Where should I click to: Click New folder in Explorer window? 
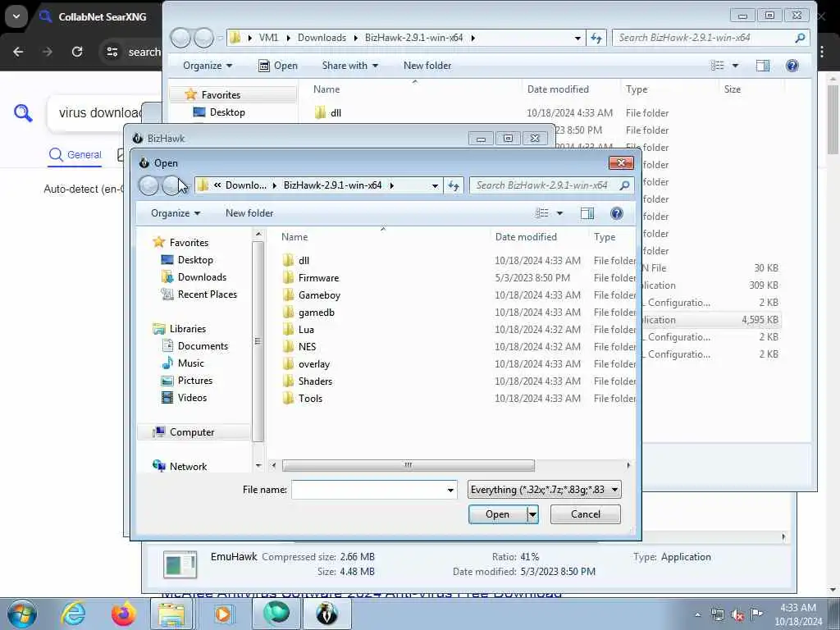(427, 66)
